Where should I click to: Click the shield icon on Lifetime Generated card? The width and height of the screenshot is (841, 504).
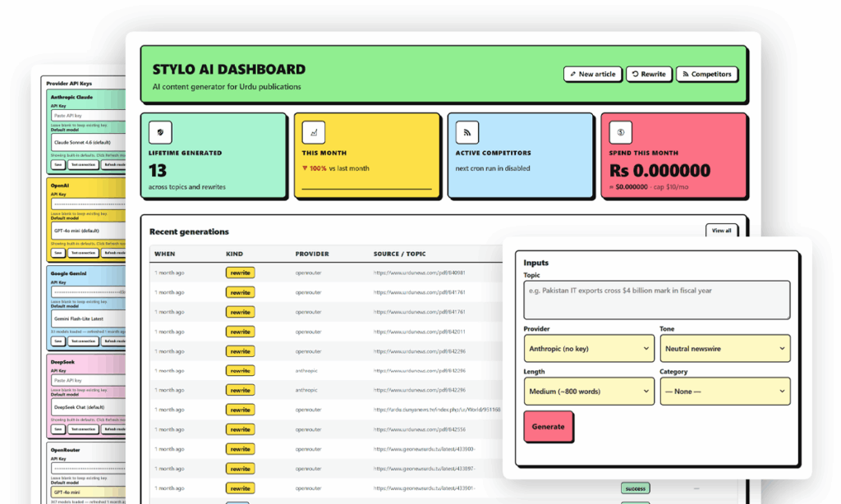coord(160,132)
